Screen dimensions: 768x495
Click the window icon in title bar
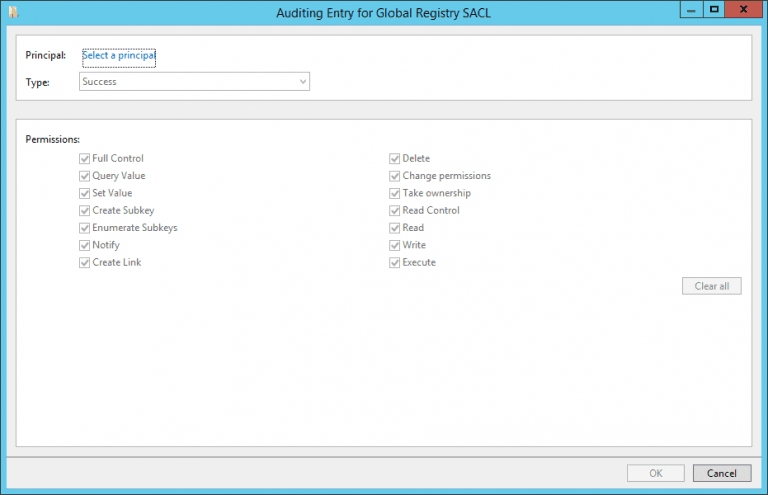pos(13,11)
